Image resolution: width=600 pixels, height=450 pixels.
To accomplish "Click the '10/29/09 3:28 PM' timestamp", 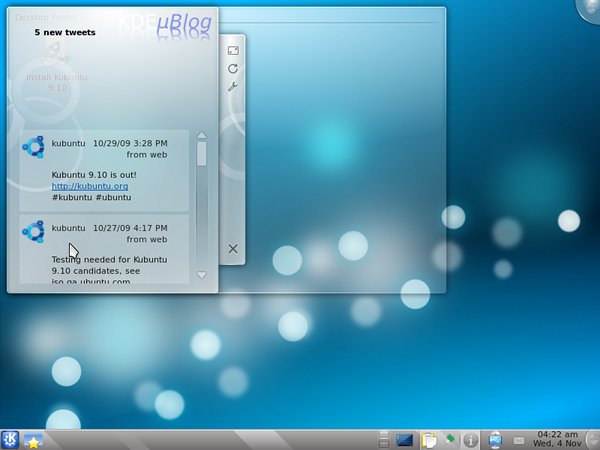I will (x=130, y=143).
